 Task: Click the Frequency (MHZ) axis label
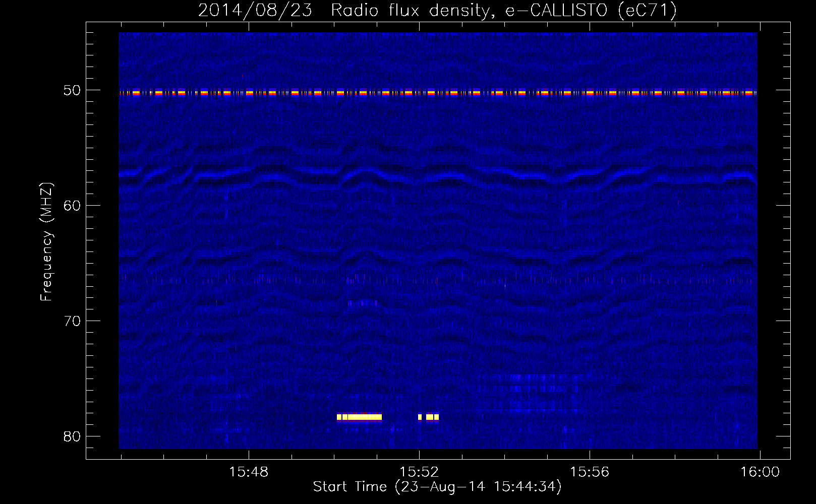pyautogui.click(x=46, y=242)
